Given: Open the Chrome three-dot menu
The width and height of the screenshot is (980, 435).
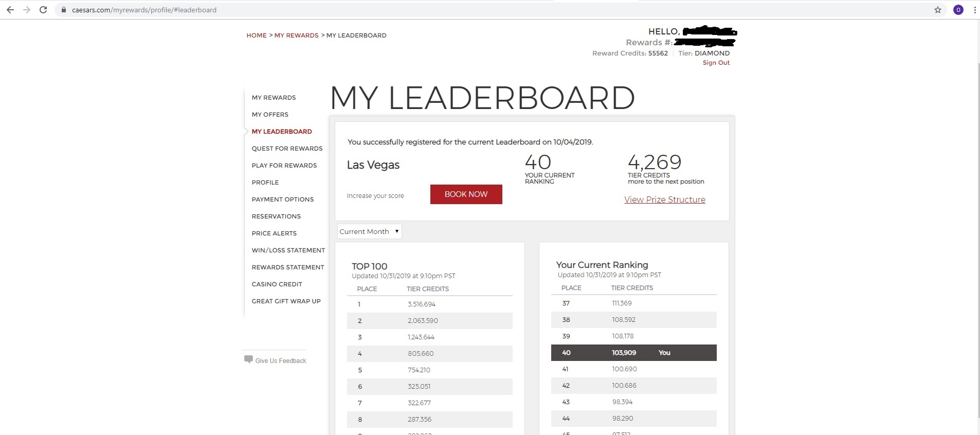Looking at the screenshot, I should point(974,10).
